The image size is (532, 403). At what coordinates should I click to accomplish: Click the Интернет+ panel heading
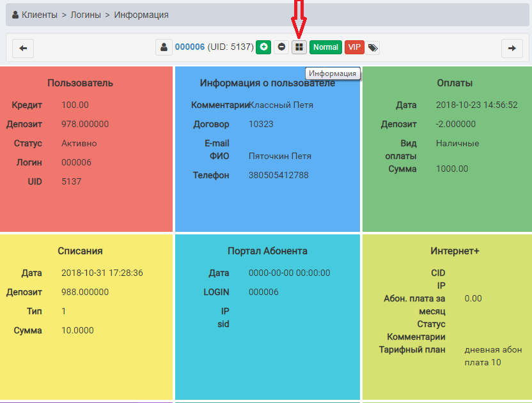pos(455,251)
